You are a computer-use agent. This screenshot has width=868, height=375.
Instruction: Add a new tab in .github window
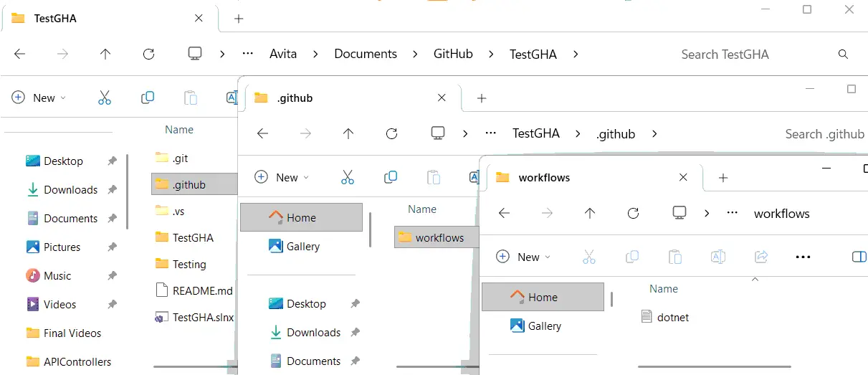482,98
